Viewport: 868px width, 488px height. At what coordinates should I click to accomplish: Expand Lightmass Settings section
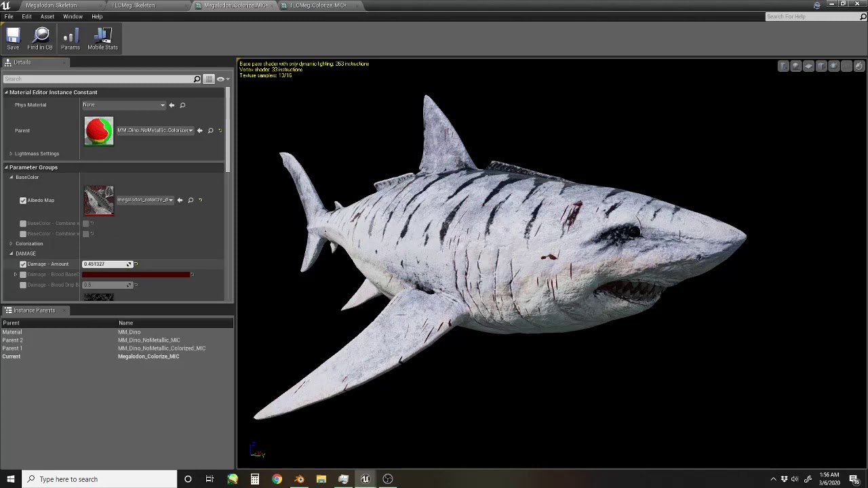(x=11, y=154)
